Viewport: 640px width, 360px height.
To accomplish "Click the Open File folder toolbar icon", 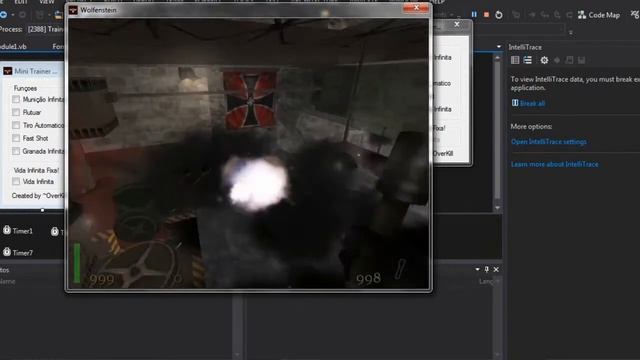I will 58,15.
